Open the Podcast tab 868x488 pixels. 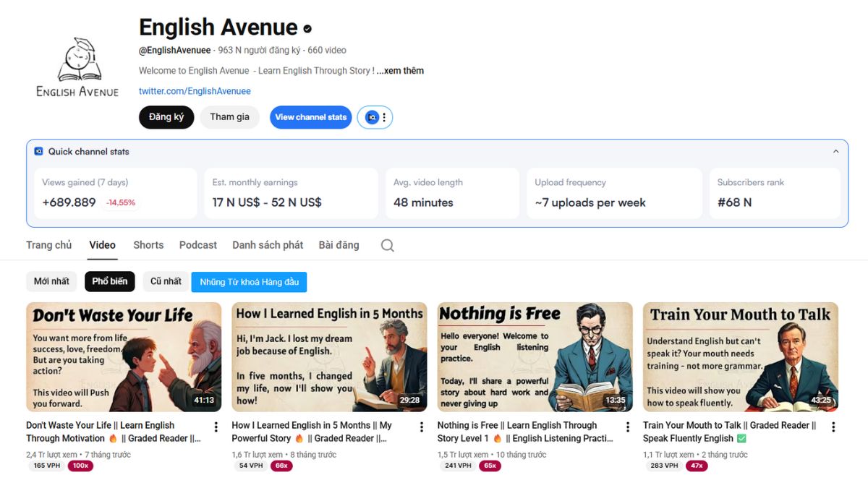click(197, 245)
